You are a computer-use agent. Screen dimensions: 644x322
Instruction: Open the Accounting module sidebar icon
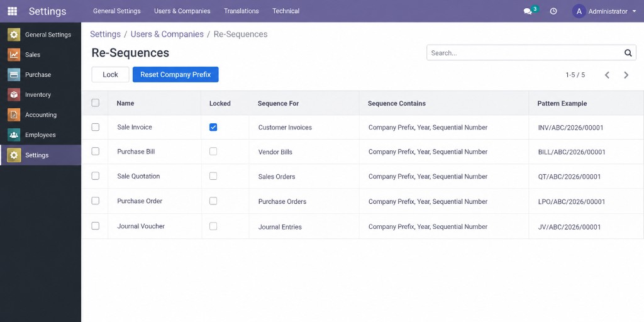pyautogui.click(x=14, y=115)
